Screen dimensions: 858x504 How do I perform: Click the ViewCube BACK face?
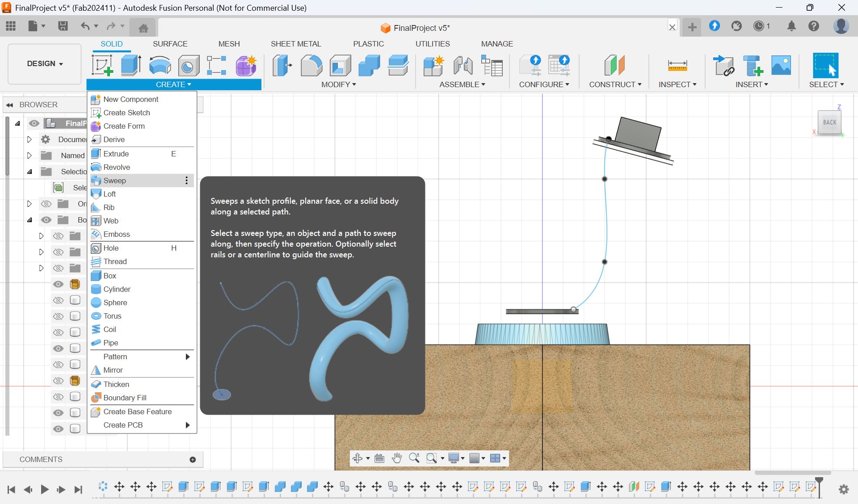click(829, 122)
